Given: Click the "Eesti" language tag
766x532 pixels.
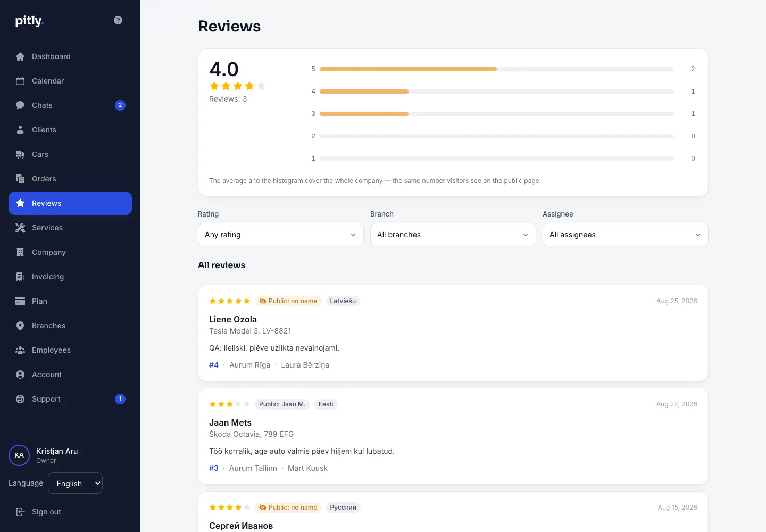Looking at the screenshot, I should (326, 404).
